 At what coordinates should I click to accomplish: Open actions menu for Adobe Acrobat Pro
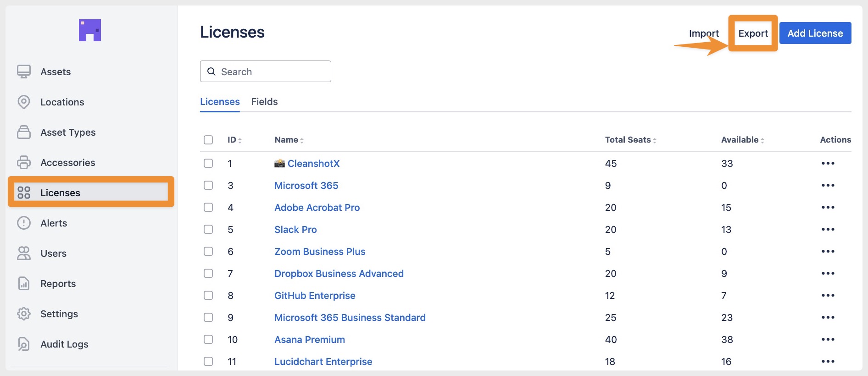pyautogui.click(x=828, y=207)
